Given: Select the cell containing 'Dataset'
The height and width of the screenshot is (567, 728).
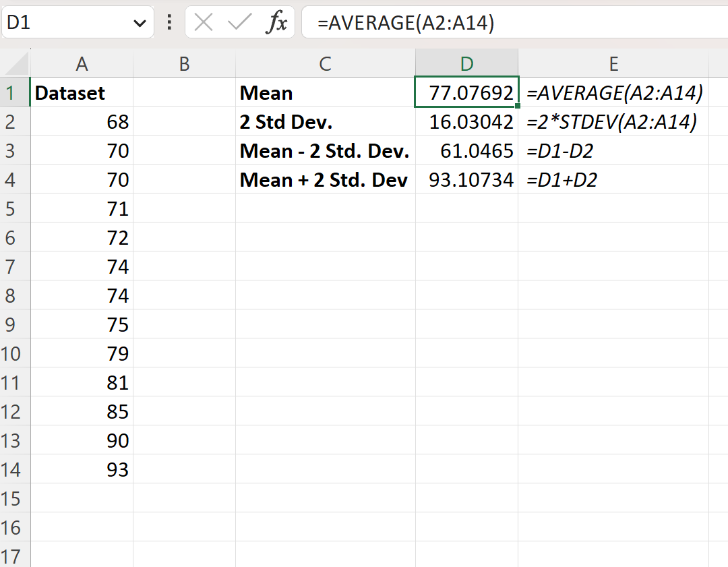Looking at the screenshot, I should pyautogui.click(x=82, y=92).
